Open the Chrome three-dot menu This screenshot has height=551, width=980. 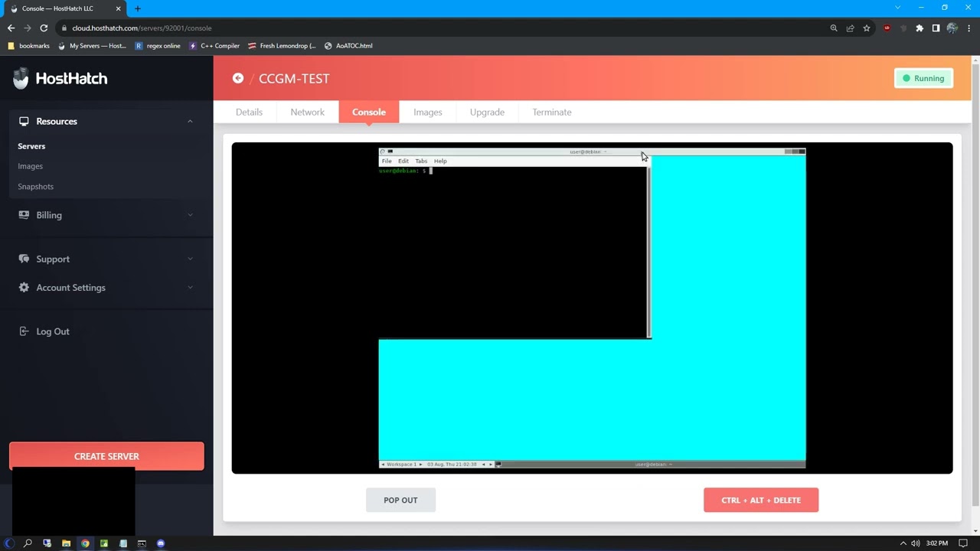(x=969, y=28)
